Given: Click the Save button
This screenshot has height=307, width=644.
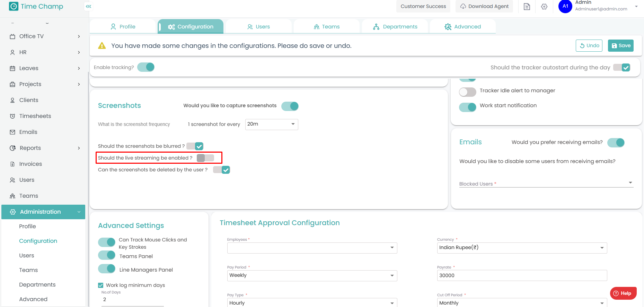Looking at the screenshot, I should tap(620, 45).
